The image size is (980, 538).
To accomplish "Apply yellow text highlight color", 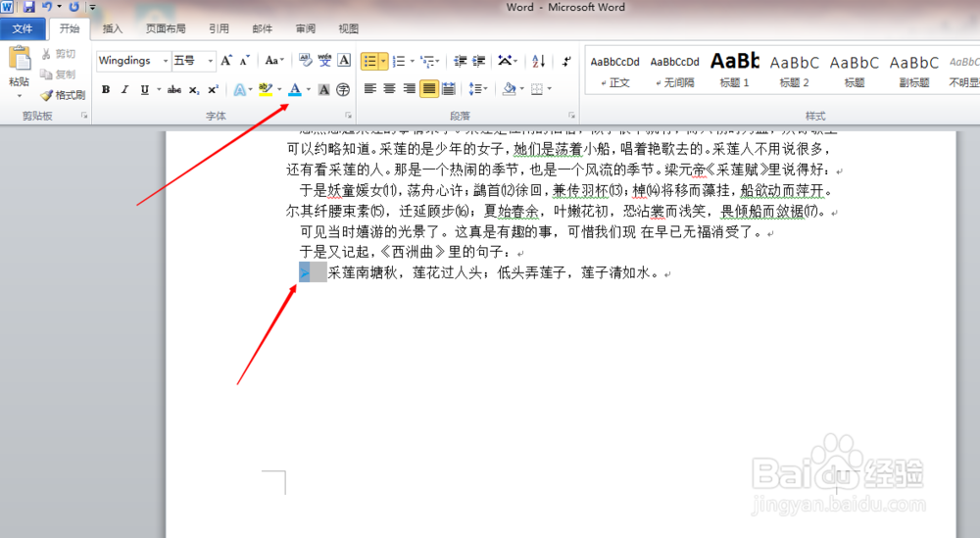I will (x=266, y=89).
